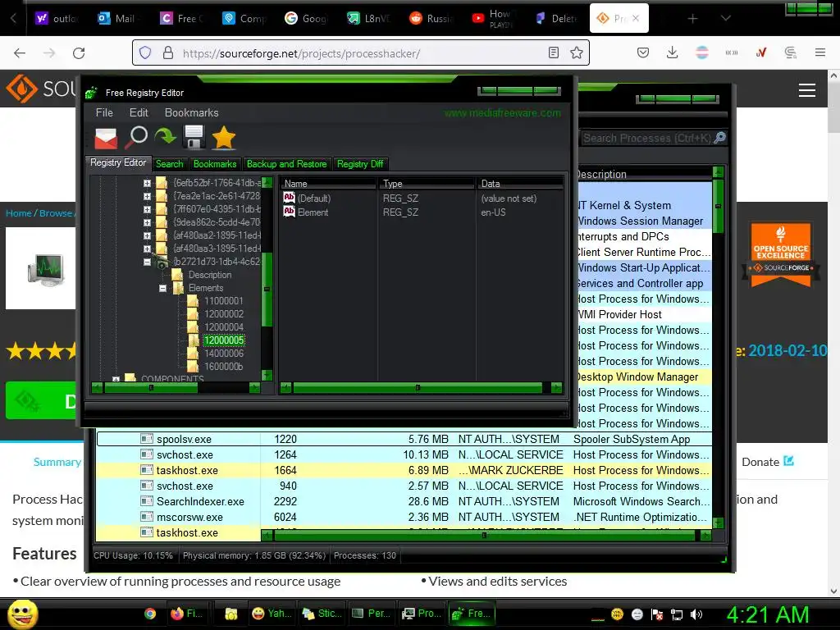
Task: Click the volume speaker tray icon
Action: (696, 614)
